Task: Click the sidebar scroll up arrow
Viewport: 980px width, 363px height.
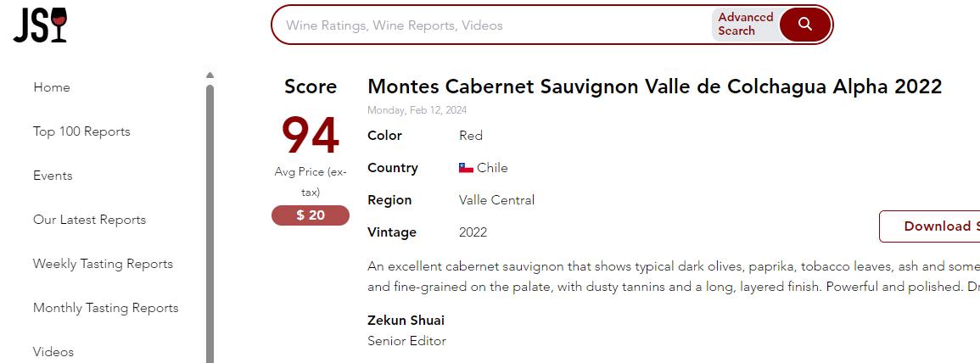Action: [x=210, y=75]
